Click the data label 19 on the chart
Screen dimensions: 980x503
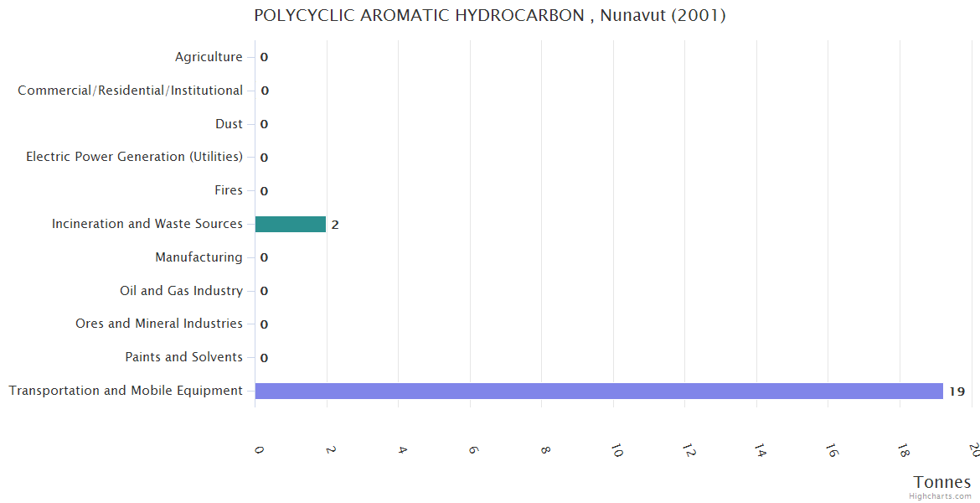tap(957, 392)
